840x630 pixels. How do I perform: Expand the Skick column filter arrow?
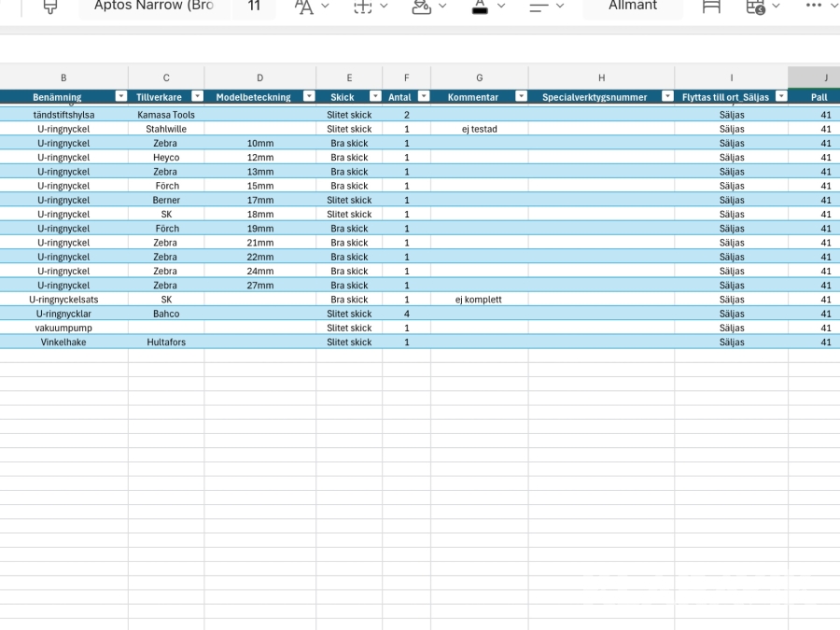click(375, 96)
